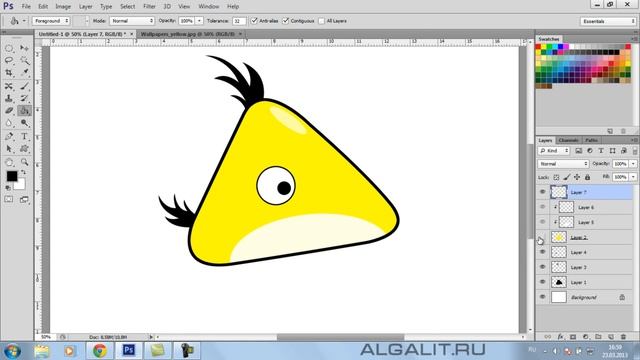Open the Mode dropdown in options bar
Screen dimensions: 640x360
(x=132, y=21)
